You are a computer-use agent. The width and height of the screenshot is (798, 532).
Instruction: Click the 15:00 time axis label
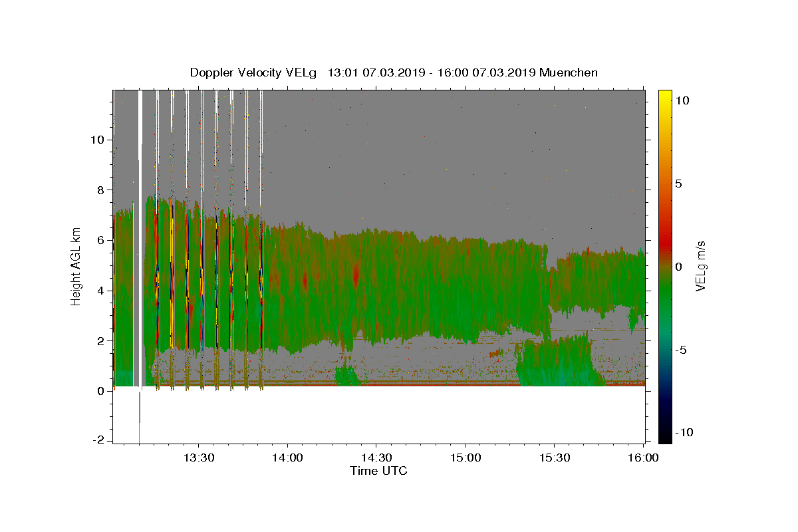(x=465, y=458)
